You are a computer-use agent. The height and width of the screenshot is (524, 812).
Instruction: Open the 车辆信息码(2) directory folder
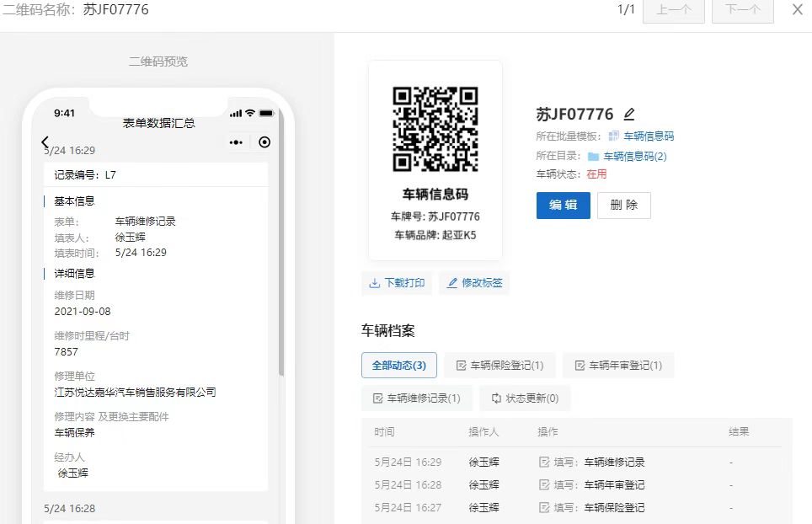pyautogui.click(x=634, y=157)
